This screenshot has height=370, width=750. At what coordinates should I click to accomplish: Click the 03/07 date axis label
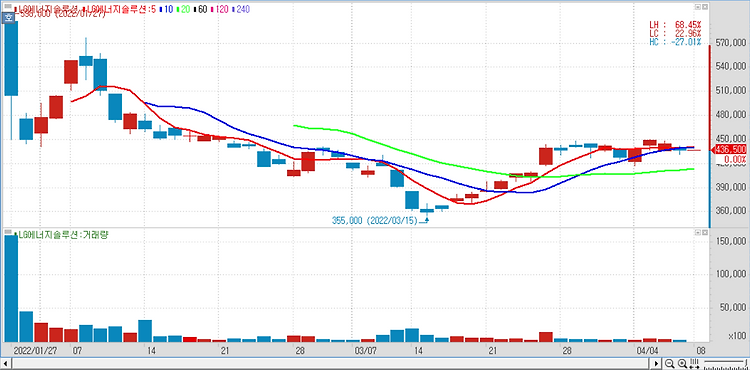click(x=365, y=350)
